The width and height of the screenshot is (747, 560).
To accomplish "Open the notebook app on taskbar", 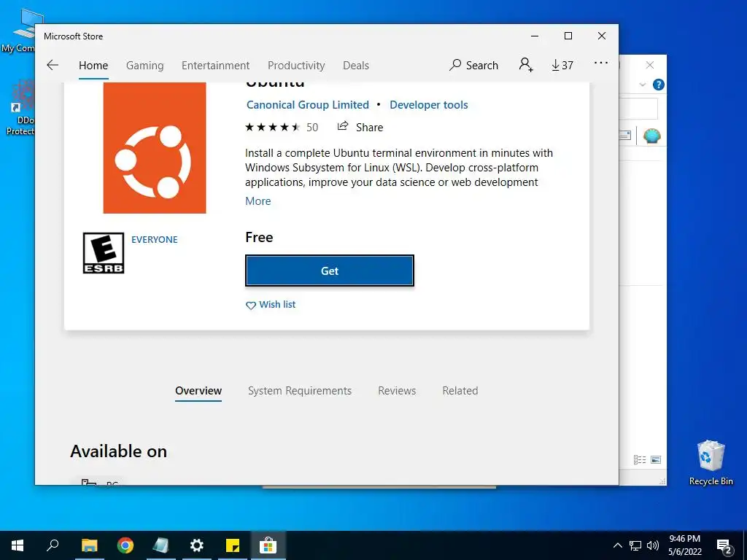I will point(161,545).
